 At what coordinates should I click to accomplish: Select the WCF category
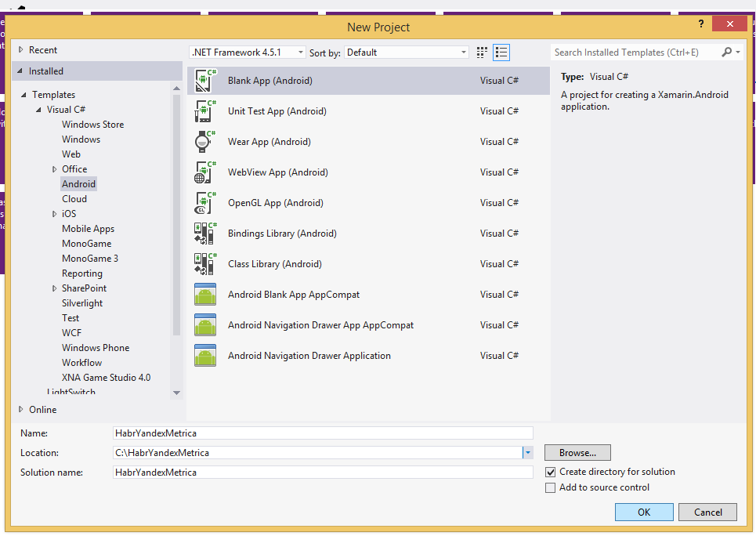click(x=71, y=333)
